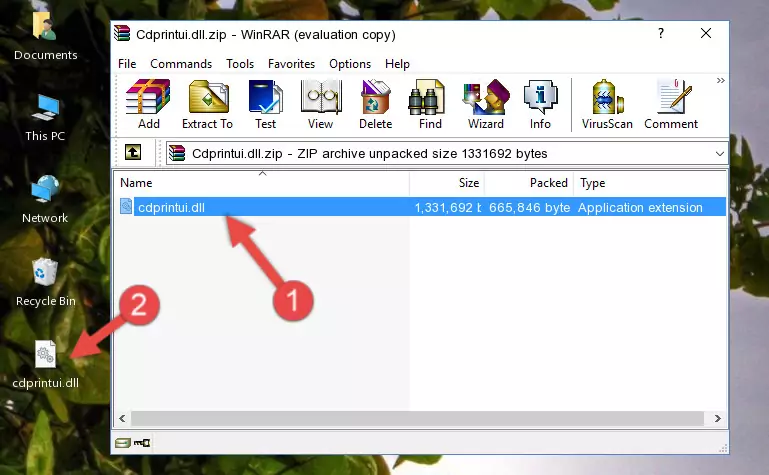769x475 pixels.
Task: Click the Delete toolbar icon
Action: point(375,104)
